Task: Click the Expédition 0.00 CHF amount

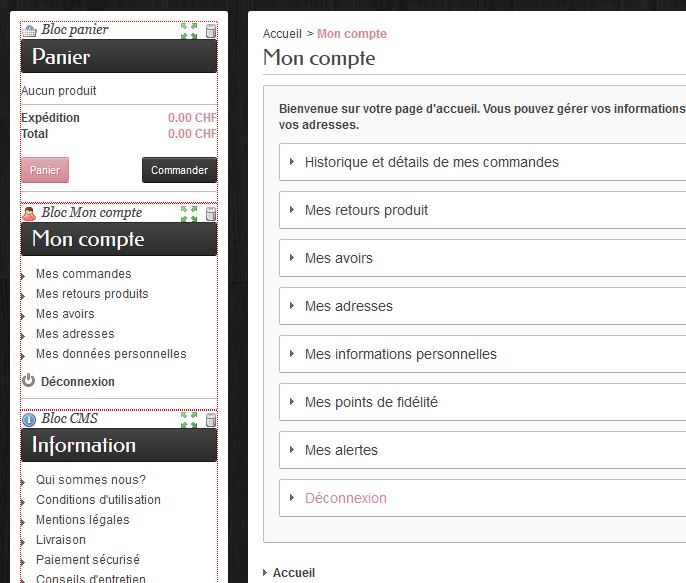Action: [x=192, y=118]
